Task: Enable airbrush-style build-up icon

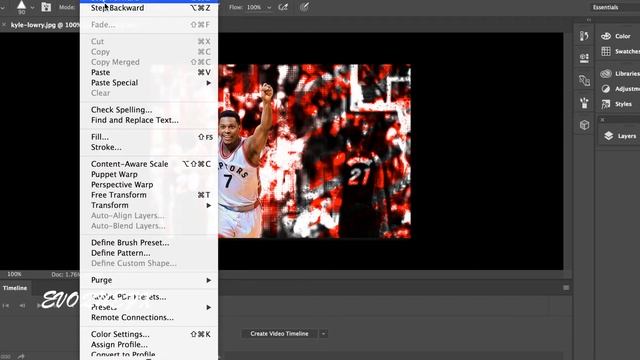Action: pos(283,7)
